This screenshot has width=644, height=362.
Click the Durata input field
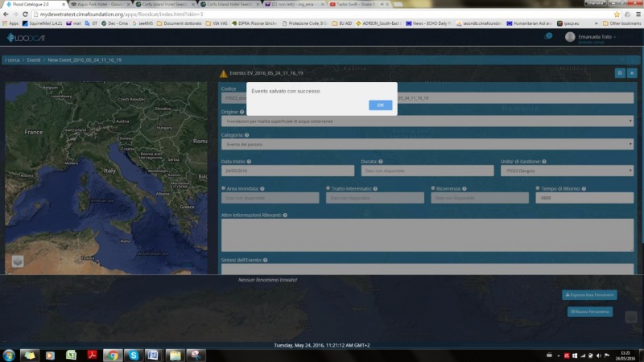tap(427, 171)
